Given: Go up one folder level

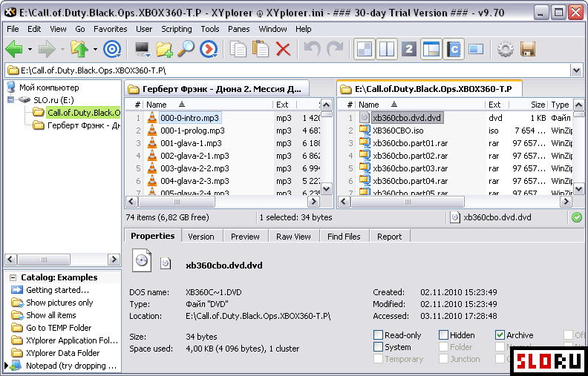Looking at the screenshot, I should (x=79, y=49).
